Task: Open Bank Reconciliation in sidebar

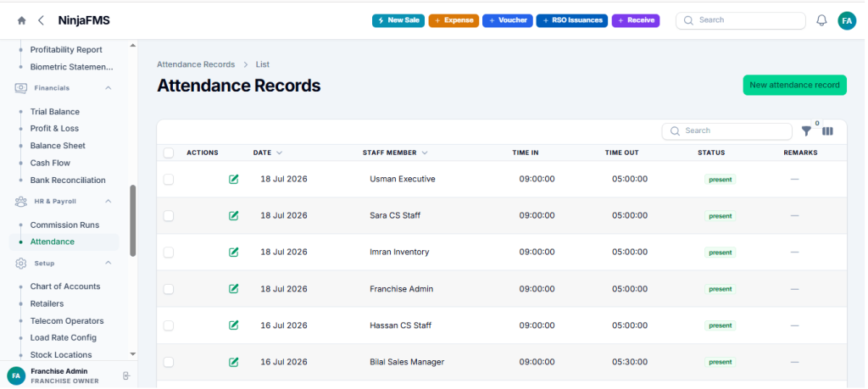Action: [68, 181]
